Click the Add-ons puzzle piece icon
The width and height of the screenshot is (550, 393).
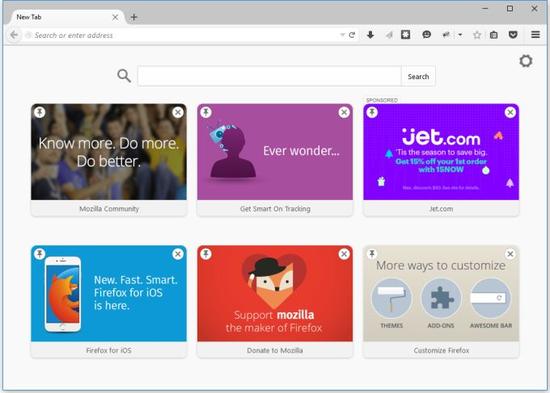click(441, 298)
